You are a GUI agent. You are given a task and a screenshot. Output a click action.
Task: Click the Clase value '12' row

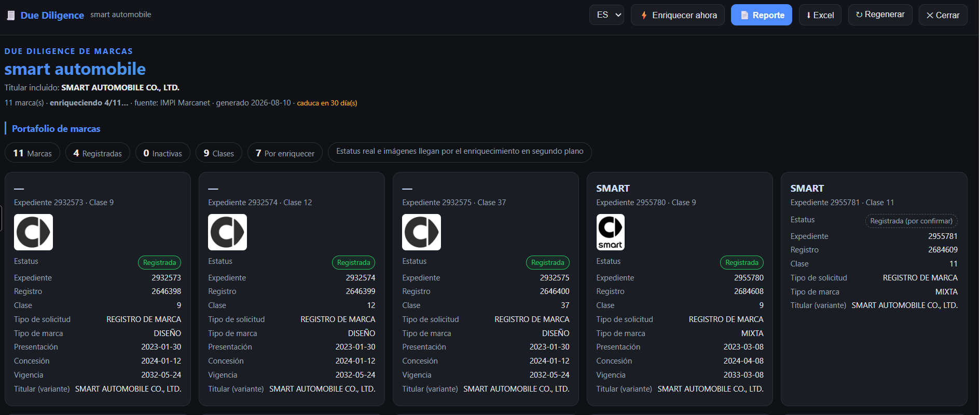coord(292,305)
